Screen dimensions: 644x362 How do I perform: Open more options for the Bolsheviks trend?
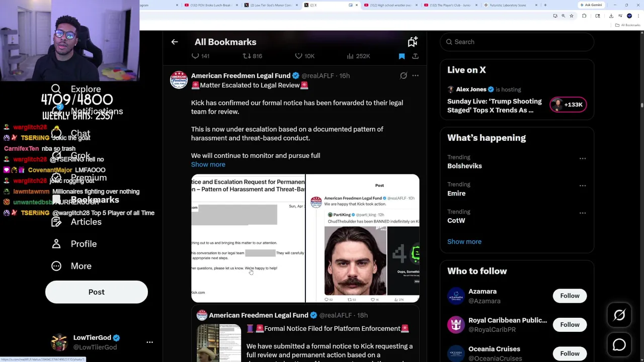coord(583,158)
